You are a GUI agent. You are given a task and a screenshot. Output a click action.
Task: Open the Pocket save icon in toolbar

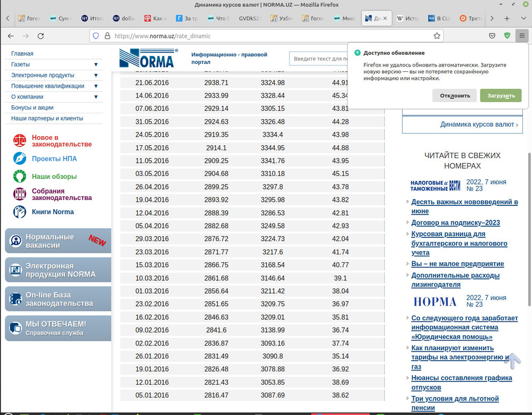pos(493,36)
